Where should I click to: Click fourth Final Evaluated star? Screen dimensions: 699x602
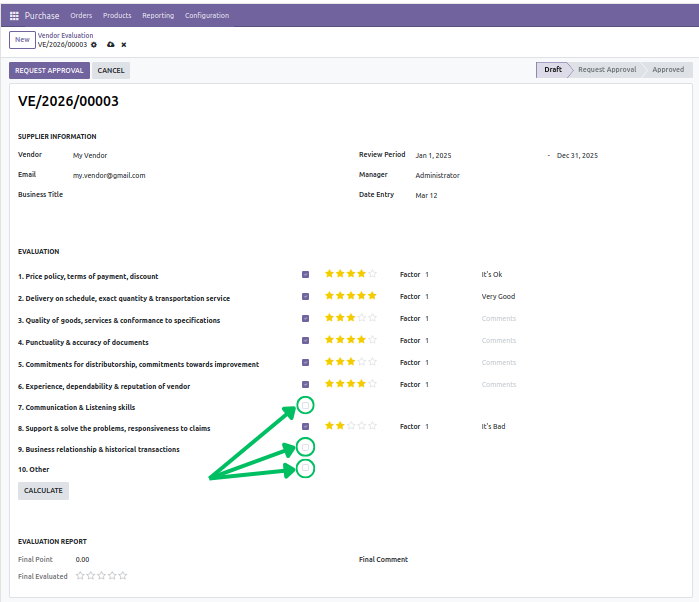tap(112, 576)
